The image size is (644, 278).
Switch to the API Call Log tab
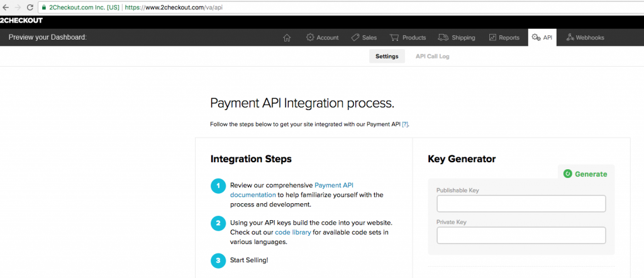[x=432, y=57]
